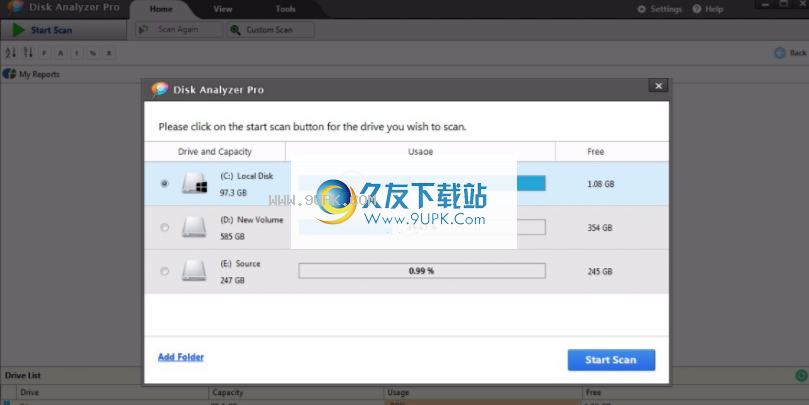Switch to the View tab
Image resolution: width=809 pixels, height=405 pixels.
point(223,9)
